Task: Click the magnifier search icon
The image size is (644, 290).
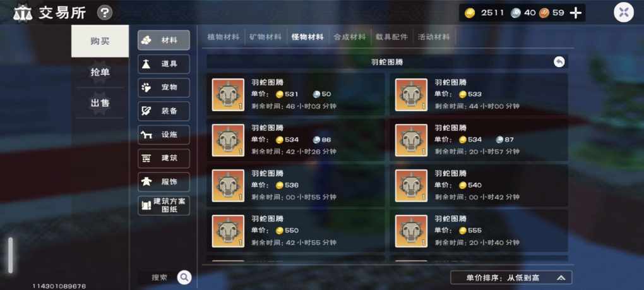Action: tap(184, 277)
